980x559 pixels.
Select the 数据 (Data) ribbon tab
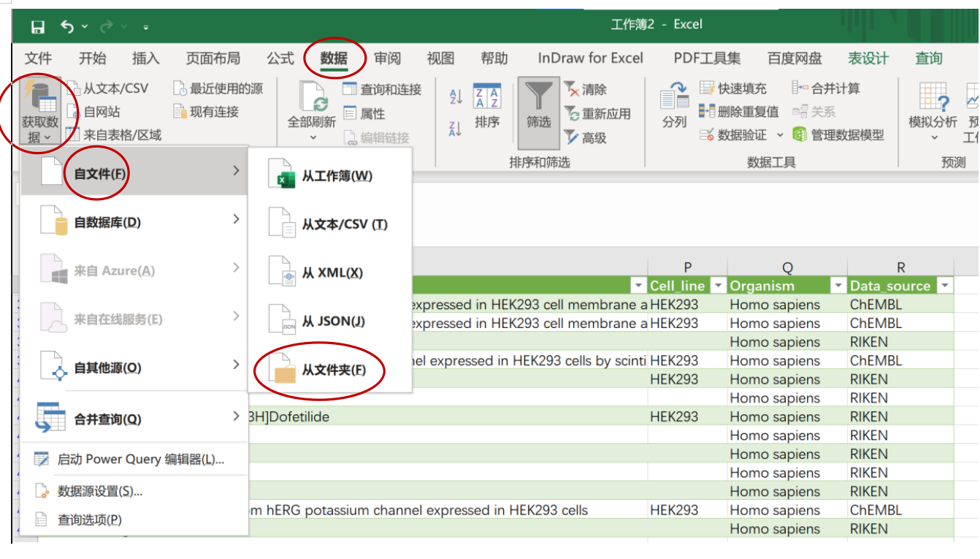coord(334,58)
